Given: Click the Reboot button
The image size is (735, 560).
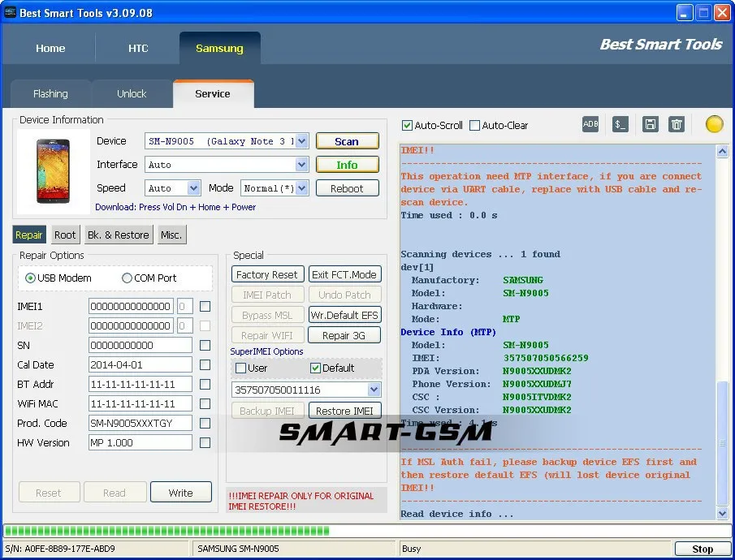Looking at the screenshot, I should coord(347,188).
